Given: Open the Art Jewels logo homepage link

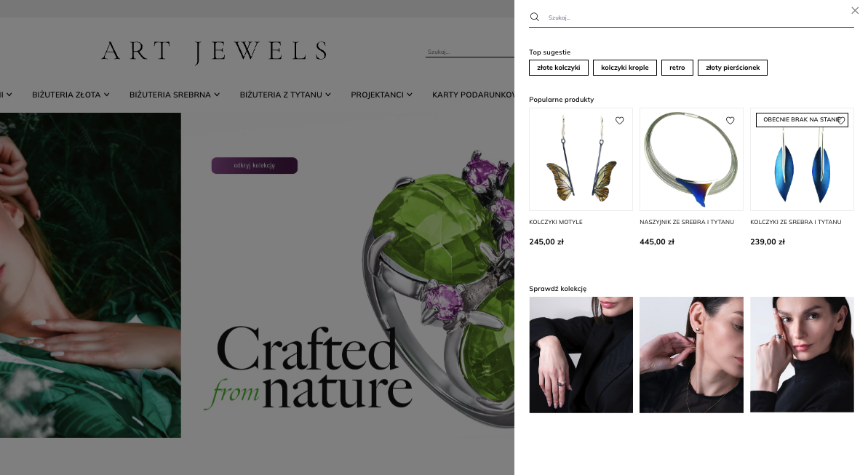Looking at the screenshot, I should [215, 52].
